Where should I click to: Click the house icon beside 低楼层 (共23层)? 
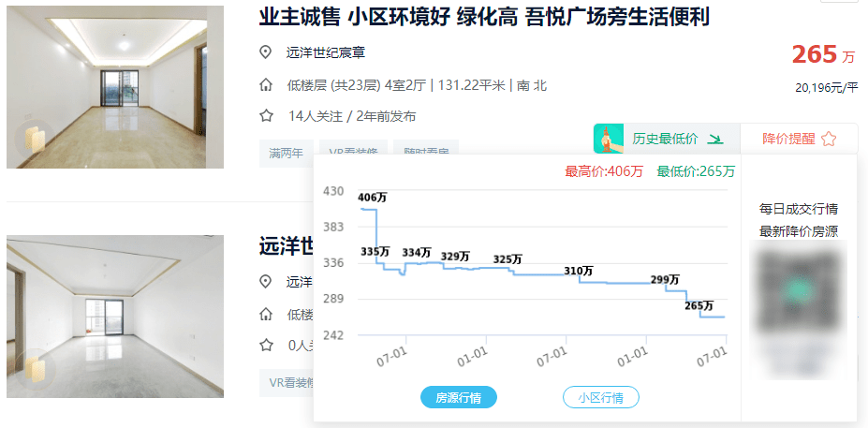[266, 85]
